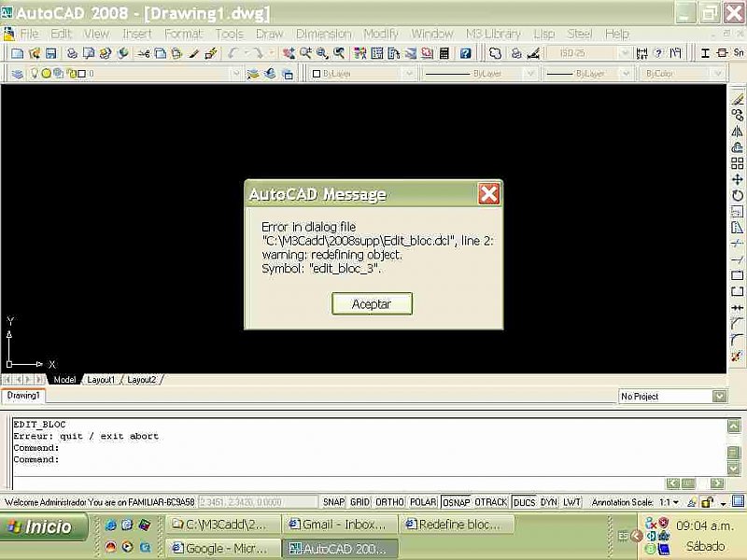Click Aceptar in the AutoCAD Message dialog
The width and height of the screenshot is (747, 560).
(x=372, y=304)
